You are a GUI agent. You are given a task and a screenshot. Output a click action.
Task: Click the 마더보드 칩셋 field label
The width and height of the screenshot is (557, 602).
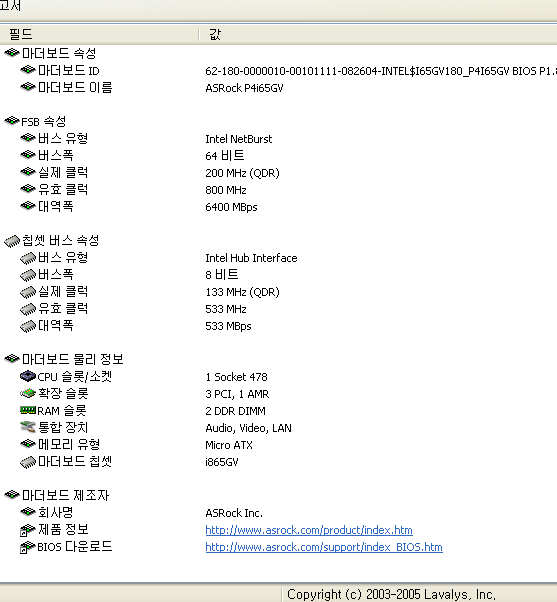(x=75, y=461)
